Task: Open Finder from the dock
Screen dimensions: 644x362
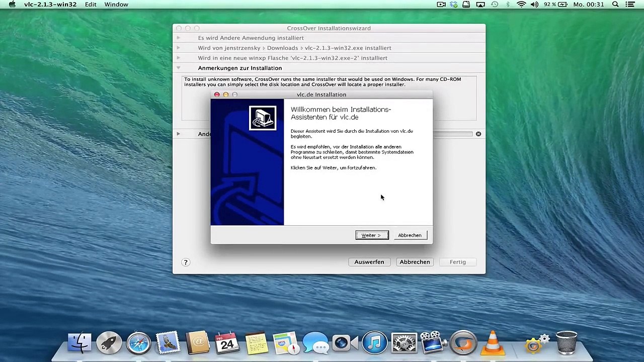Action: pos(79,343)
